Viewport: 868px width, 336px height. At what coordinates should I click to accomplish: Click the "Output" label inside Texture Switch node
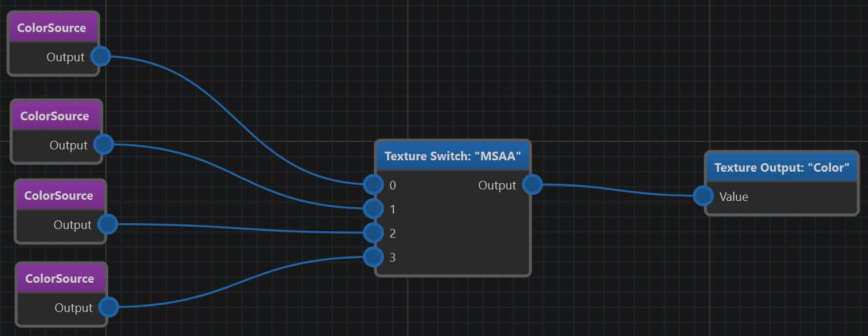pyautogui.click(x=497, y=185)
